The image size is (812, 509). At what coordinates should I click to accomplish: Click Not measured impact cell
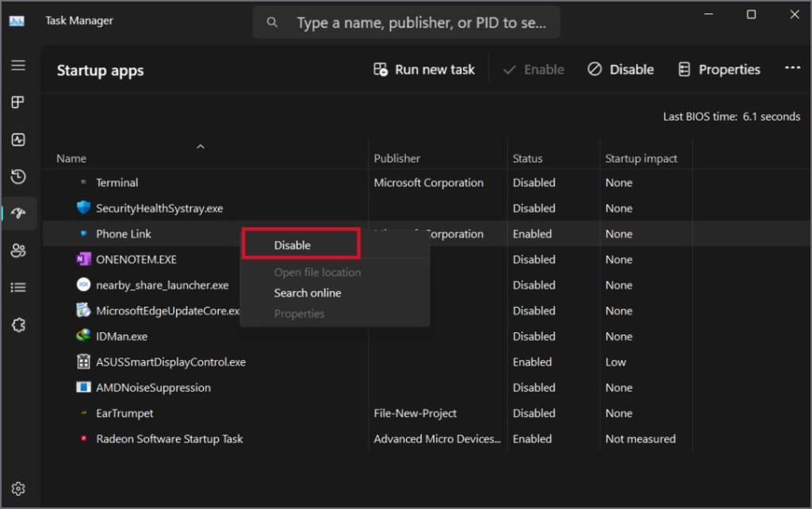[x=640, y=438]
